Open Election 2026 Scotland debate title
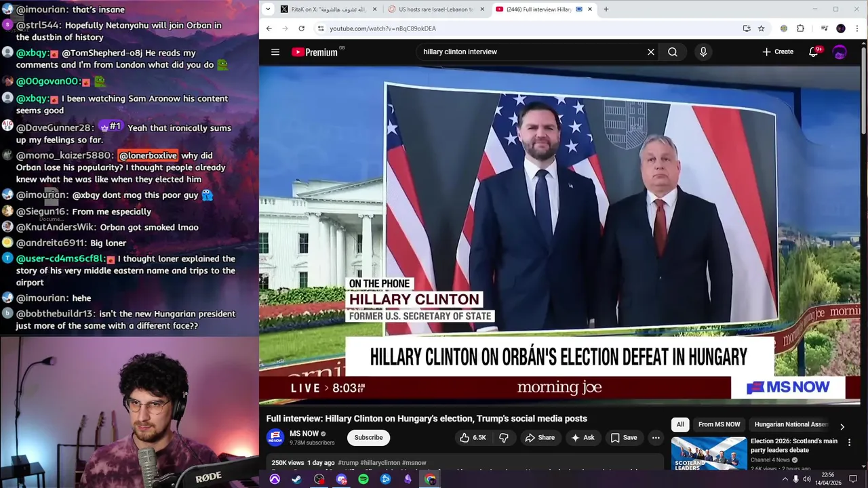 click(x=793, y=445)
